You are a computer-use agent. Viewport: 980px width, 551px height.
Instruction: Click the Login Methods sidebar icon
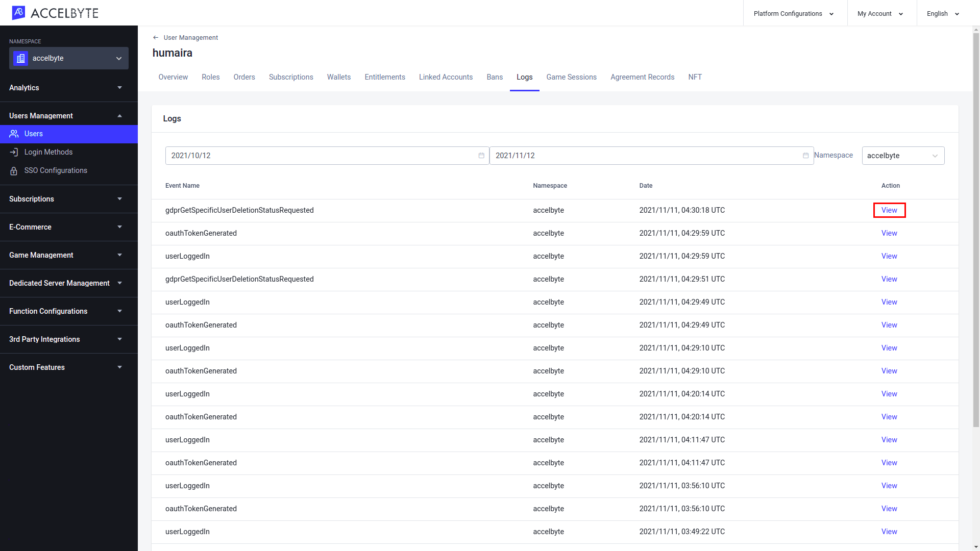coord(14,152)
